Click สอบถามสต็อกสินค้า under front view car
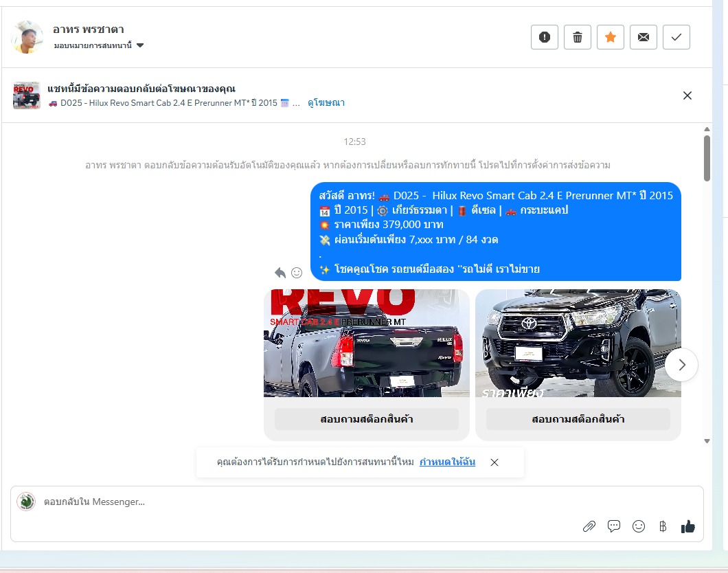The height and width of the screenshot is (573, 728). pos(578,419)
